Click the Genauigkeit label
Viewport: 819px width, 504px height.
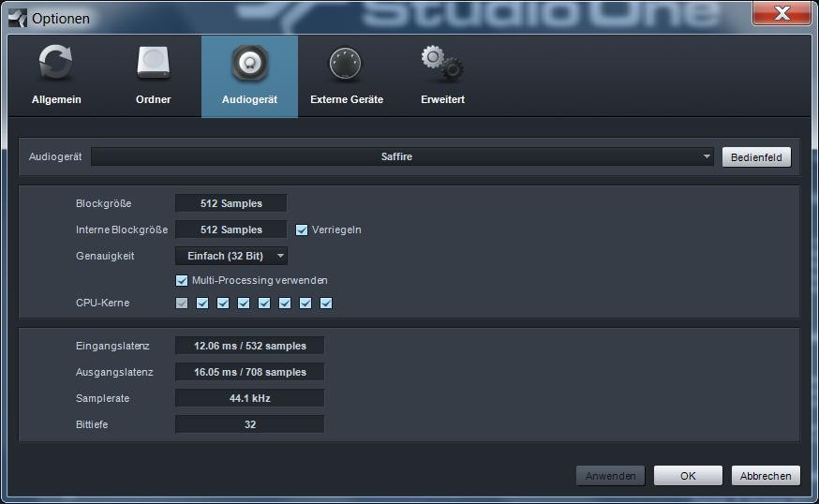tap(105, 256)
